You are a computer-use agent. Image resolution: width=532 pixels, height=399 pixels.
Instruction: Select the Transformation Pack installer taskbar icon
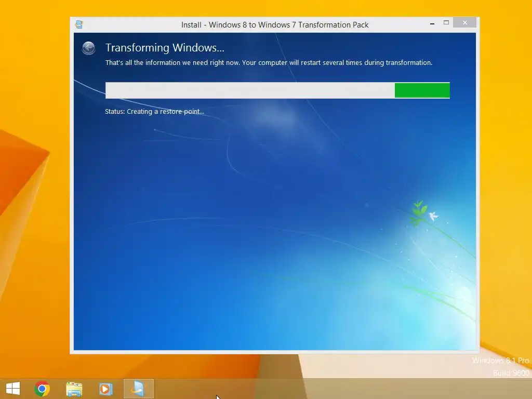[138, 389]
